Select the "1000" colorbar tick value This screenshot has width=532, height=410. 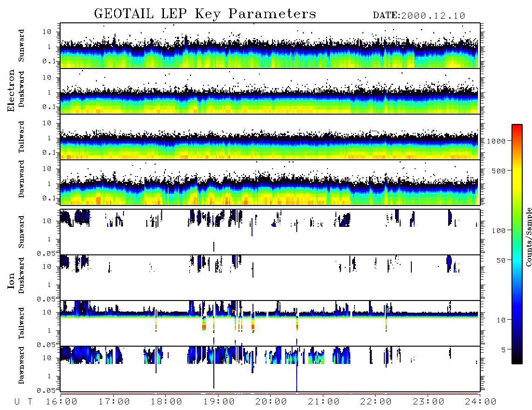(496, 141)
